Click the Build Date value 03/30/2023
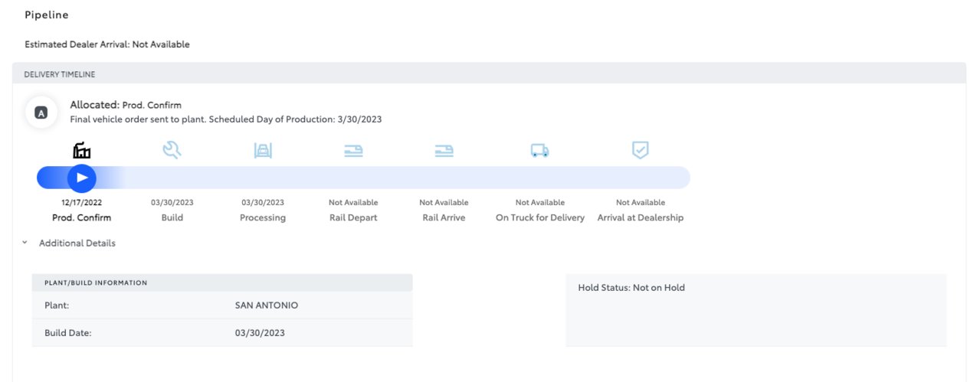 (x=260, y=333)
